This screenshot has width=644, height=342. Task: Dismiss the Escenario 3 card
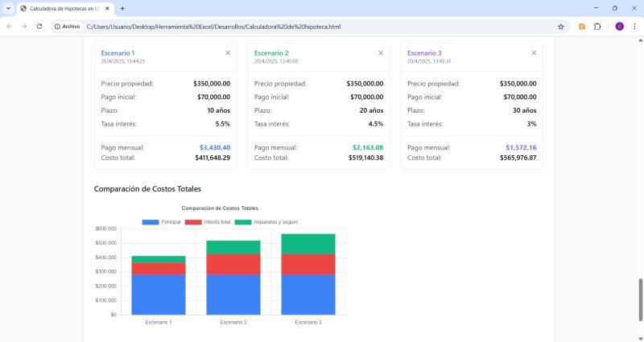534,53
